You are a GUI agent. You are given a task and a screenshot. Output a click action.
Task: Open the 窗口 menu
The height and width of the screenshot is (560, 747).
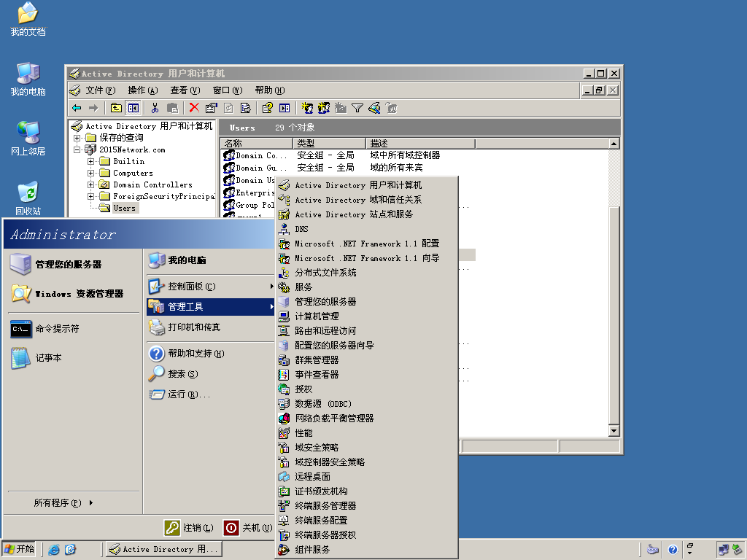pos(228,90)
